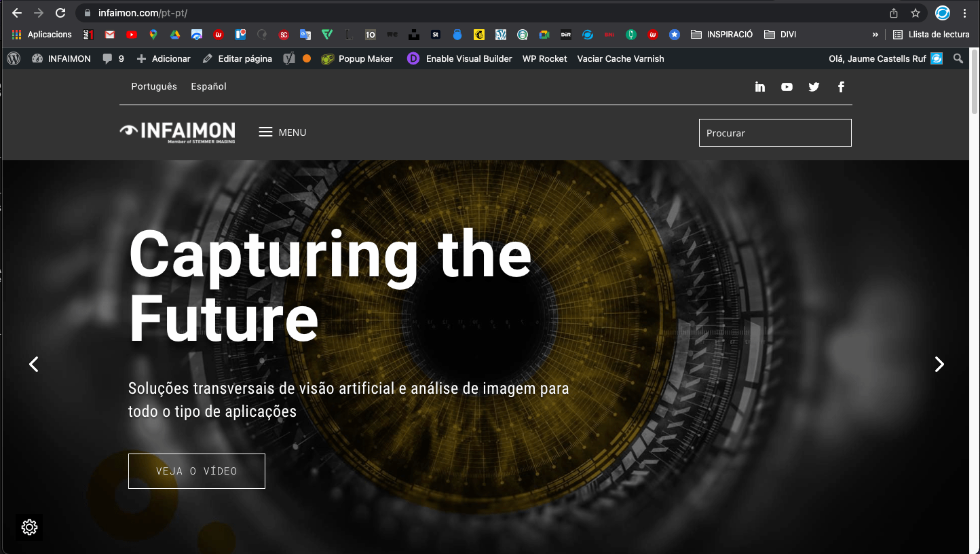Open the WP Rocket menu
This screenshot has width=980, height=554.
point(544,58)
